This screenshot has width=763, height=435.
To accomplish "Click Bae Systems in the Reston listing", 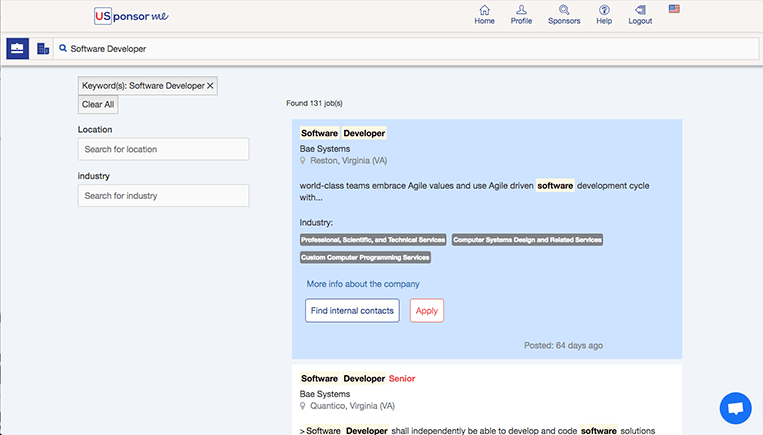I will (325, 149).
